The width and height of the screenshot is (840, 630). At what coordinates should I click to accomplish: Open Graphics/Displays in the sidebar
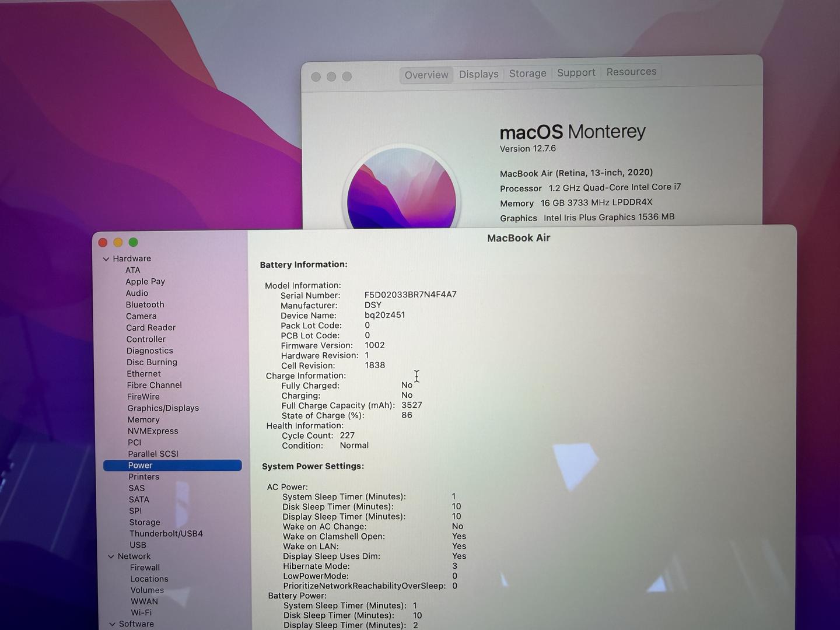[163, 408]
